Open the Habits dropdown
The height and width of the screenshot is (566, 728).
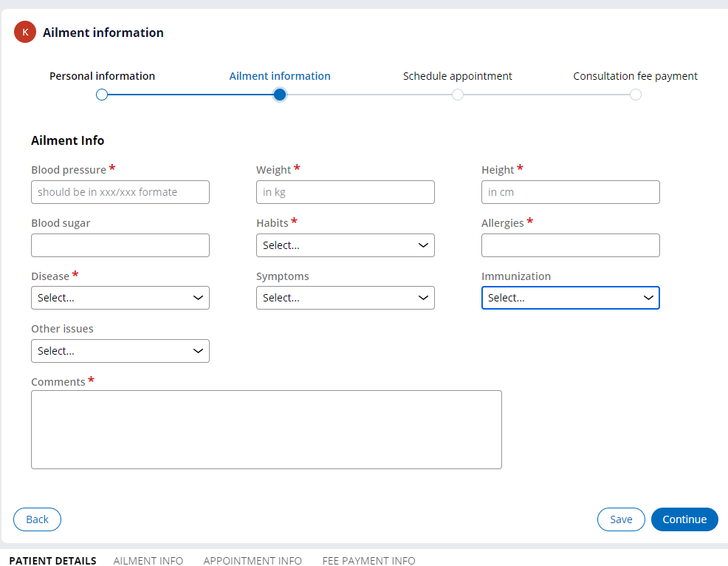[x=345, y=245]
